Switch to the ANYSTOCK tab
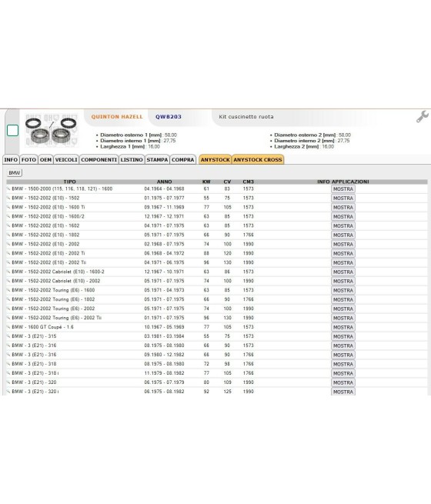 coord(215,160)
